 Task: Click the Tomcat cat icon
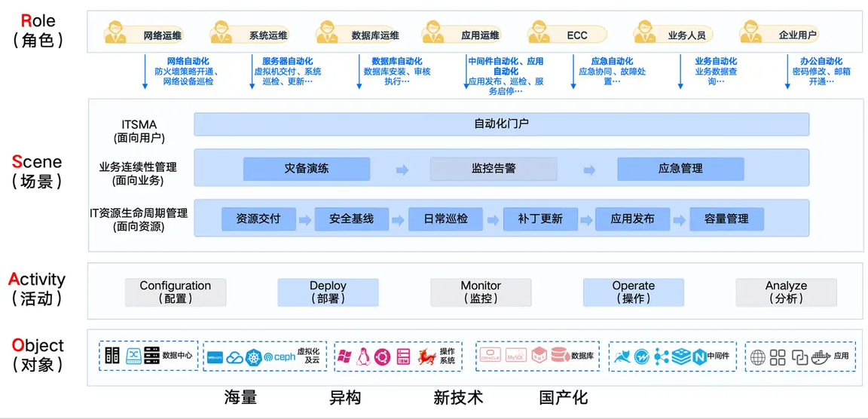point(622,357)
